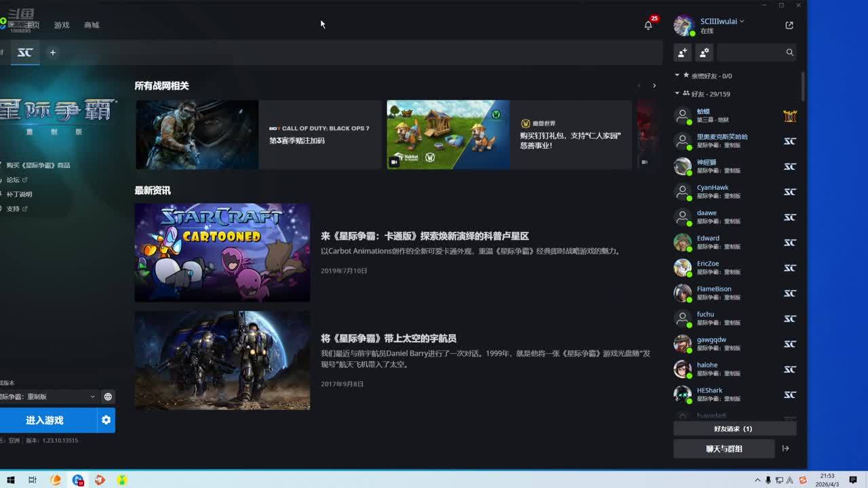
Task: Open the 好友请求 (1) button
Action: pyautogui.click(x=733, y=428)
